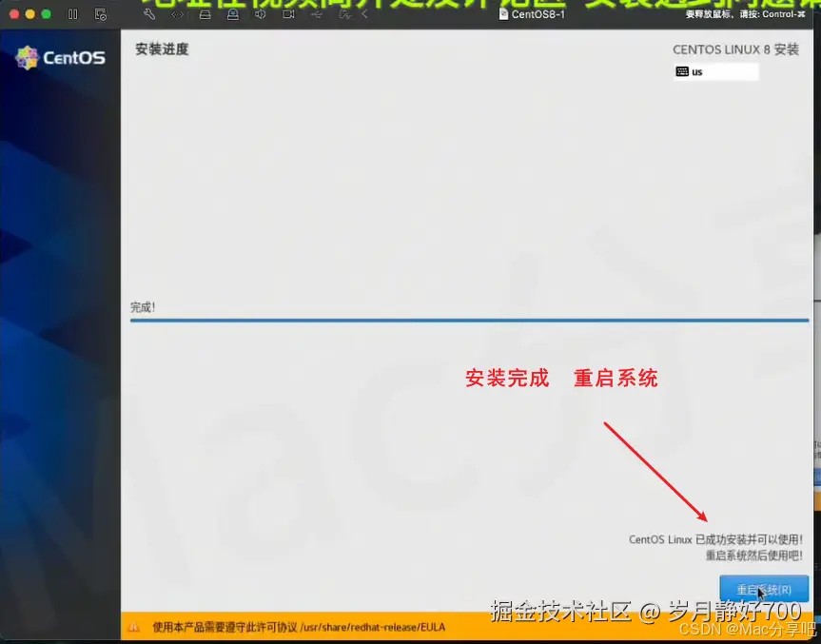Open the us keyboard layout selector

coord(714,71)
